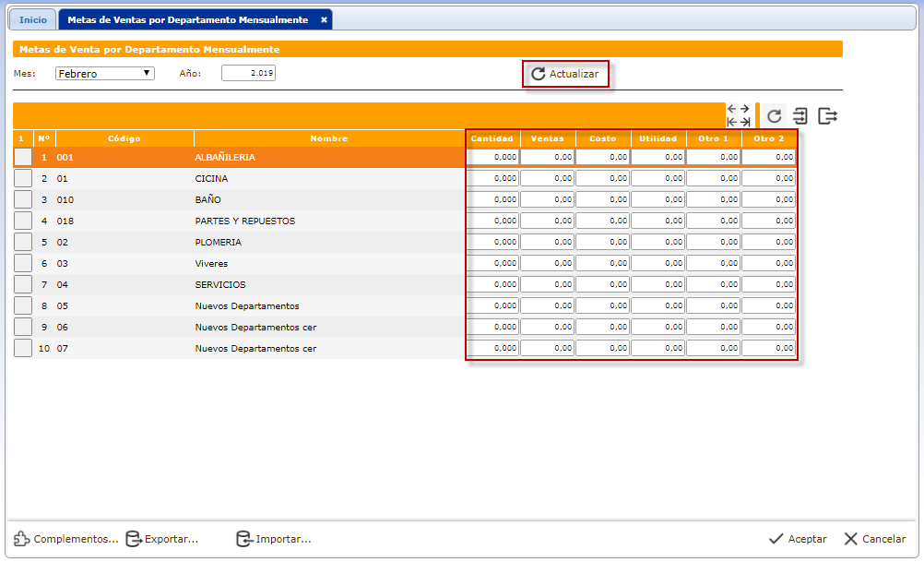The image size is (924, 562).
Task: Confirm with the Aceptar button
Action: pos(798,539)
